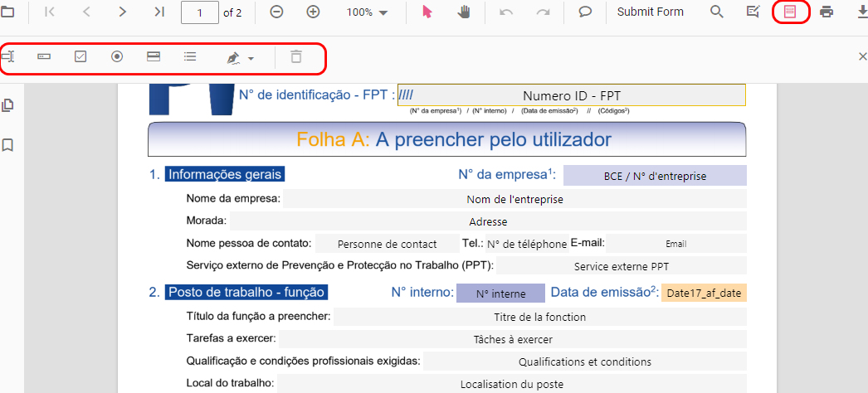Open search with the magnifier icon

717,12
